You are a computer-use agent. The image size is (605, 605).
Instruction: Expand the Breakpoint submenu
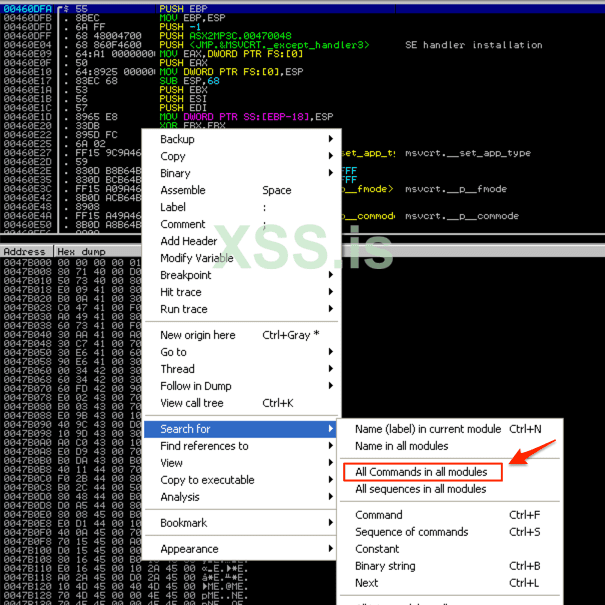(242, 275)
